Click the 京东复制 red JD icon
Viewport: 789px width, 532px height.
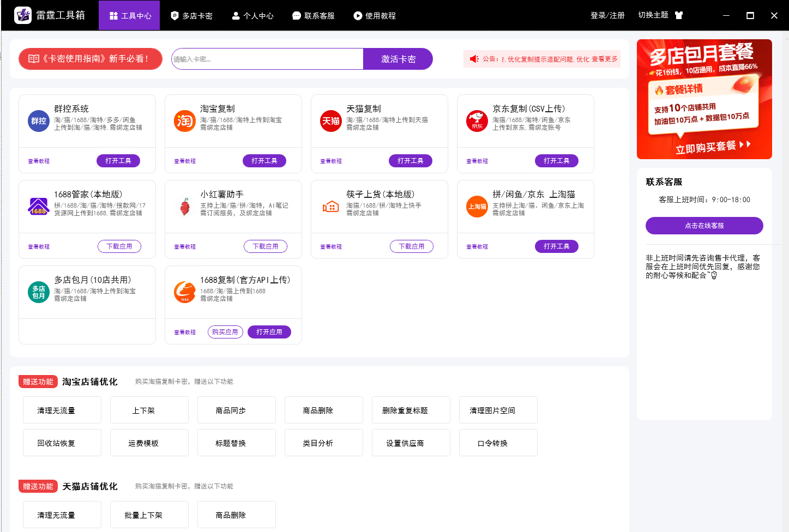pos(477,121)
